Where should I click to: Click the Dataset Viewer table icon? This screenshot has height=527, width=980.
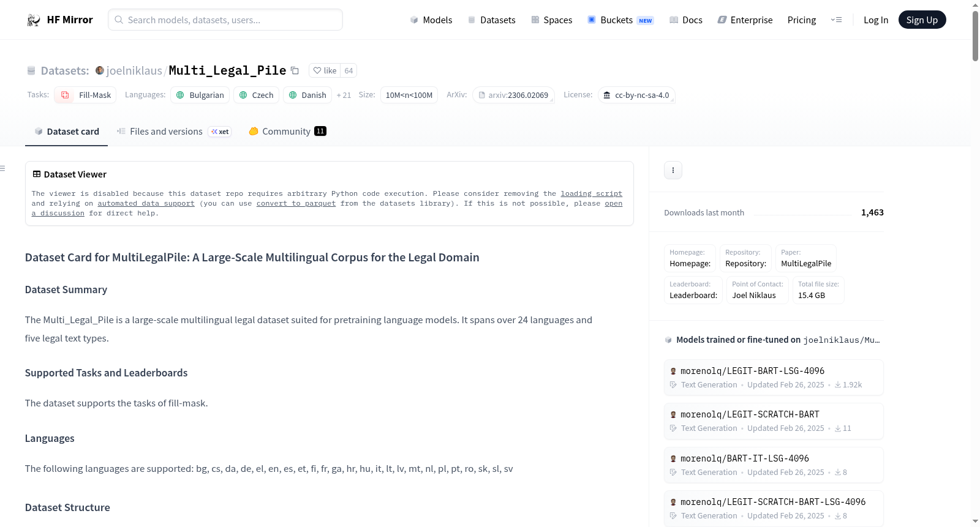[x=37, y=174]
